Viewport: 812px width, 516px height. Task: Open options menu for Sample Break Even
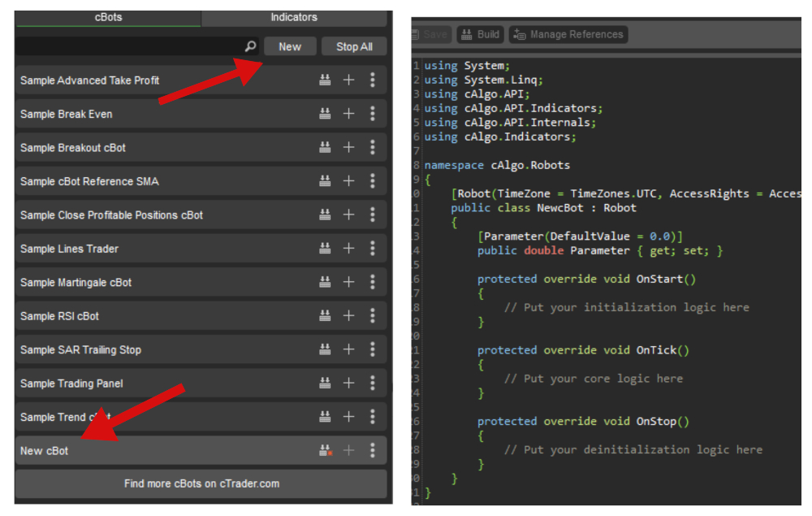373,114
